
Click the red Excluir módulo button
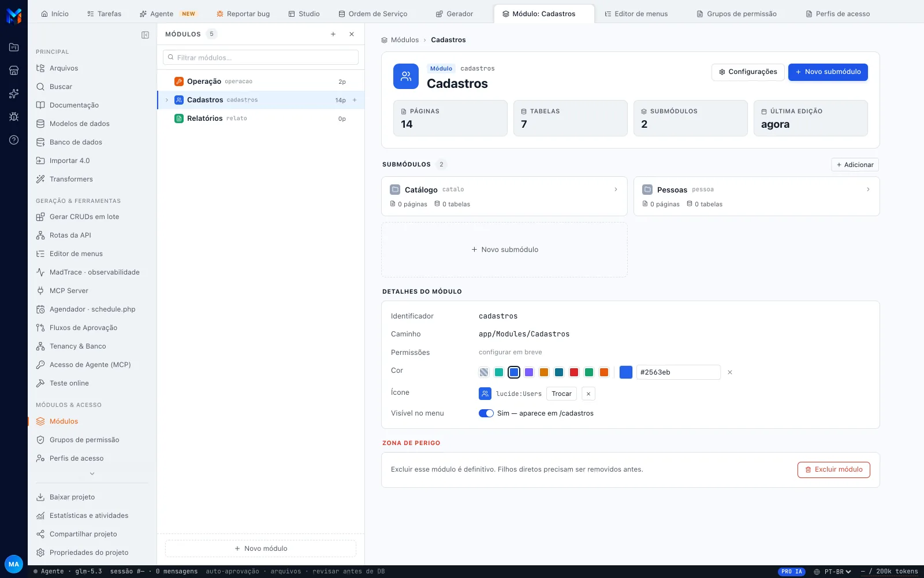coord(834,470)
